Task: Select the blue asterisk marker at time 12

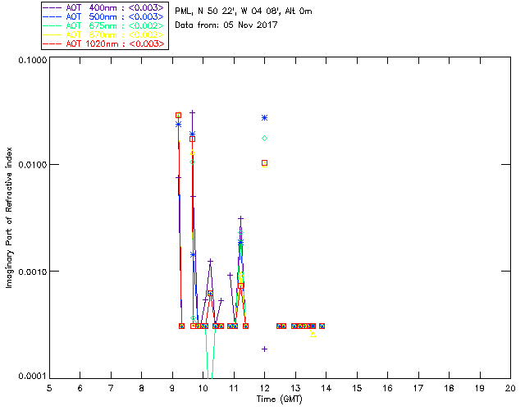Action: [264, 118]
